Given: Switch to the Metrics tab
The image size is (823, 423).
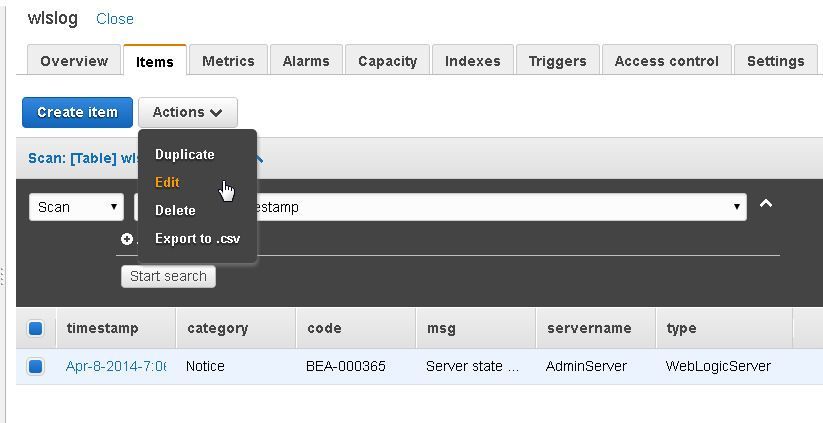Looking at the screenshot, I should [x=228, y=61].
